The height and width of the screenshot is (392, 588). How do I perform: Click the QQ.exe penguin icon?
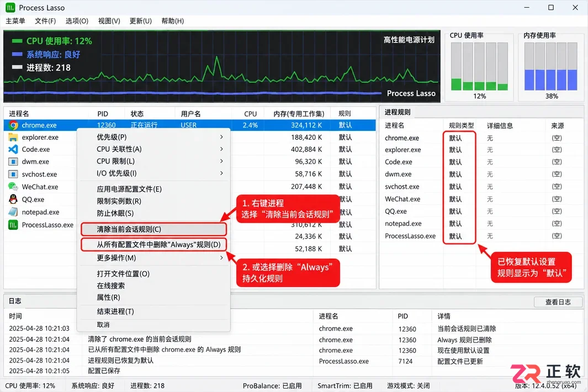(13, 199)
